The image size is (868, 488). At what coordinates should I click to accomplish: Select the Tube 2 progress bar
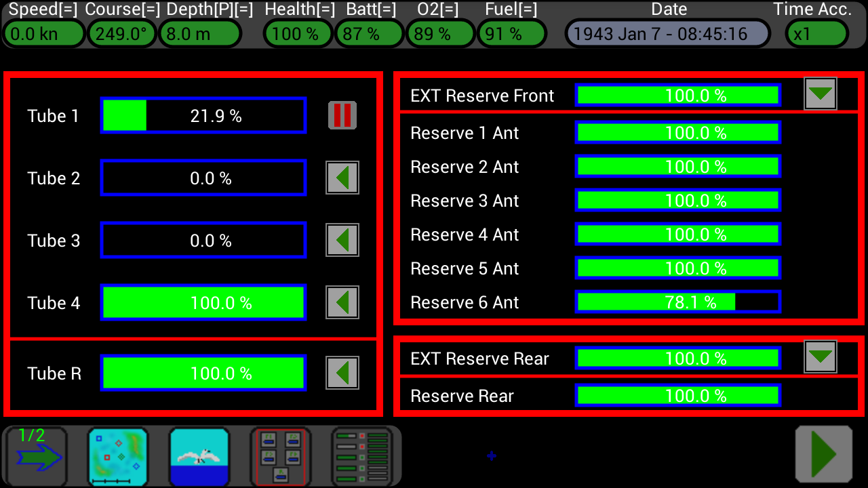point(203,178)
